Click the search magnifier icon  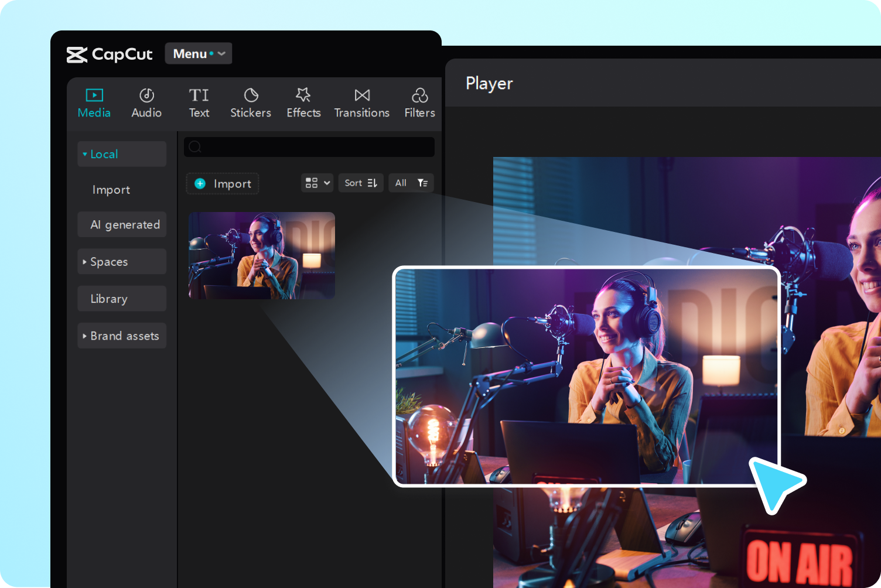(x=195, y=147)
